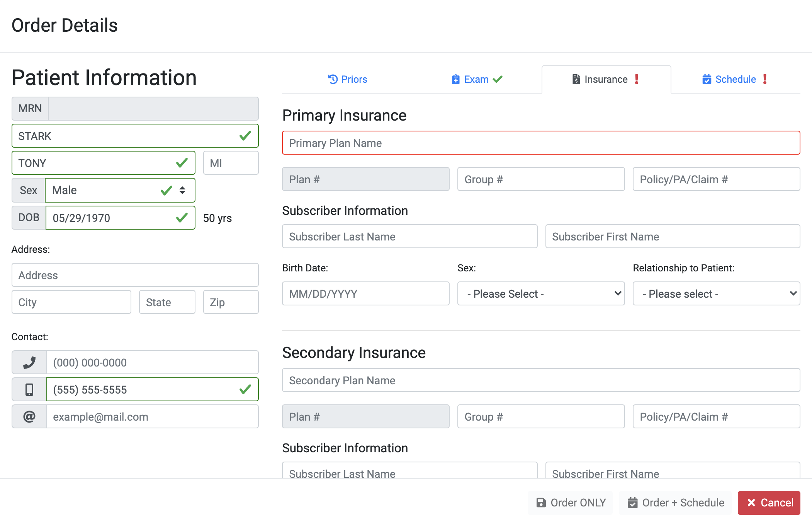Click the Primary Plan Name field

[540, 143]
